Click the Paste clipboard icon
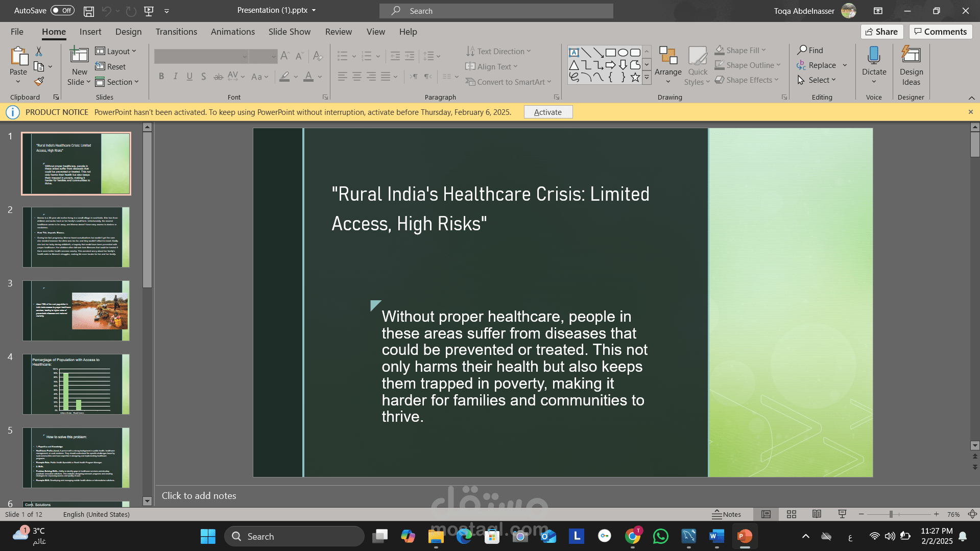The height and width of the screenshot is (551, 980). (x=19, y=57)
